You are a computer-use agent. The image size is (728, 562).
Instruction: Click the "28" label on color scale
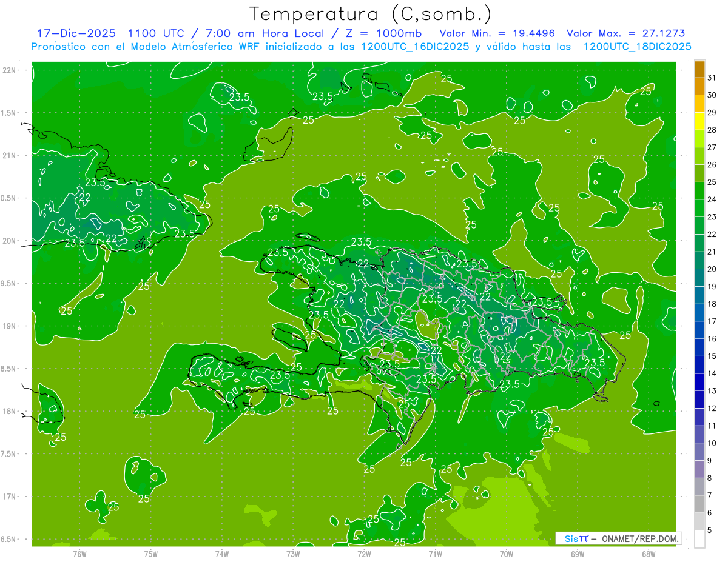click(712, 130)
